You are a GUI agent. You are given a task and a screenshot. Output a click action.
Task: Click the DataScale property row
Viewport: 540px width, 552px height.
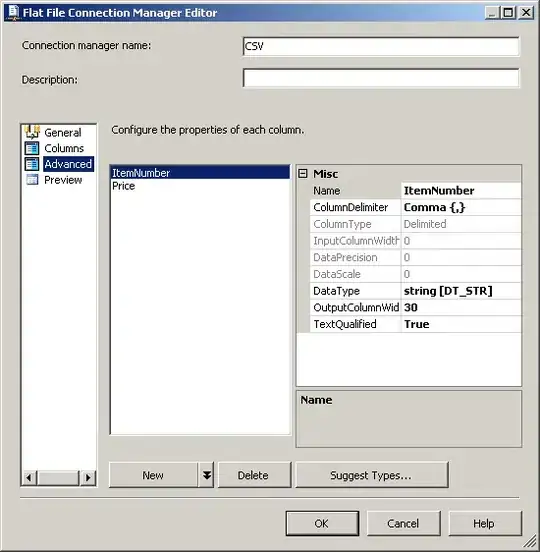(415, 274)
